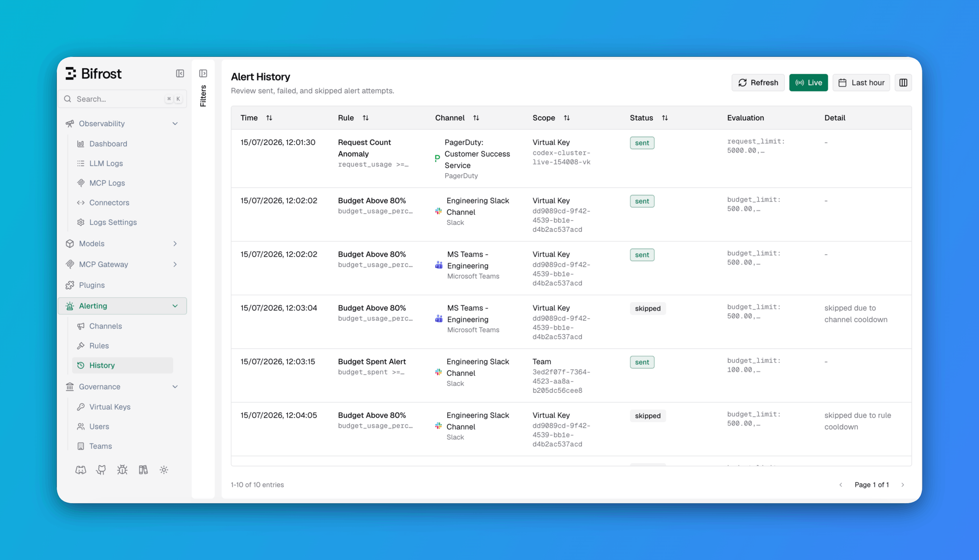Go to the previous page arrow
The image size is (979, 560).
[x=841, y=485]
